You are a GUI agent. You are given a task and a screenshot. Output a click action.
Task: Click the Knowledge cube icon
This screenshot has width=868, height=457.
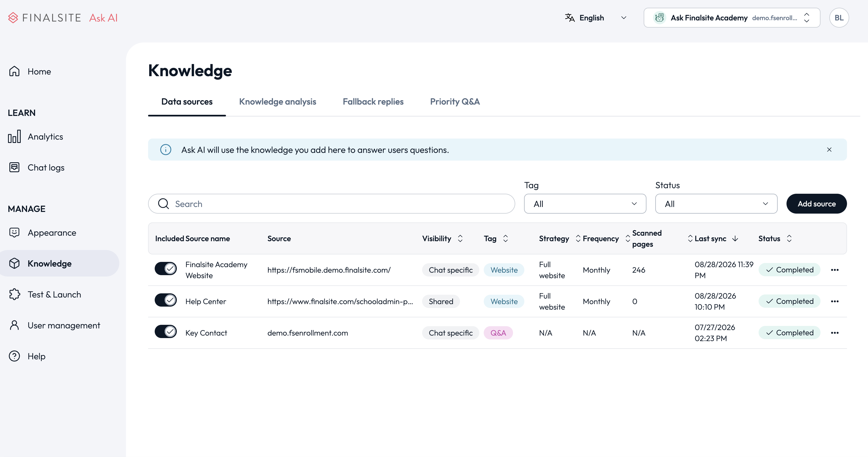(x=14, y=264)
